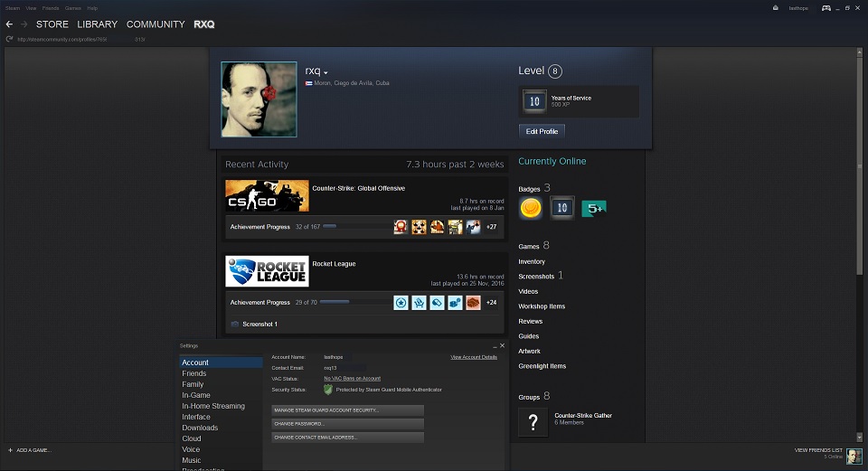Open the Workshop Items link
This screenshot has width=868, height=471.
[542, 306]
